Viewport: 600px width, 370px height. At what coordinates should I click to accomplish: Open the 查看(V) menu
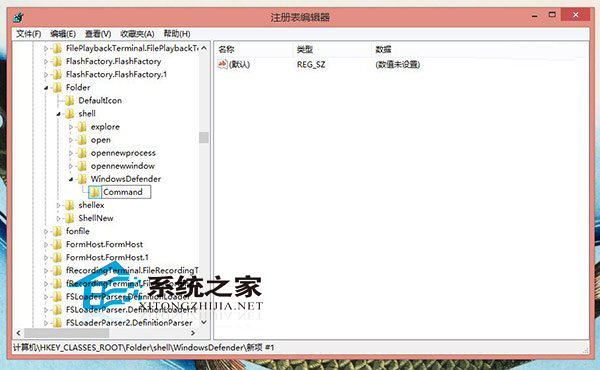click(x=98, y=34)
